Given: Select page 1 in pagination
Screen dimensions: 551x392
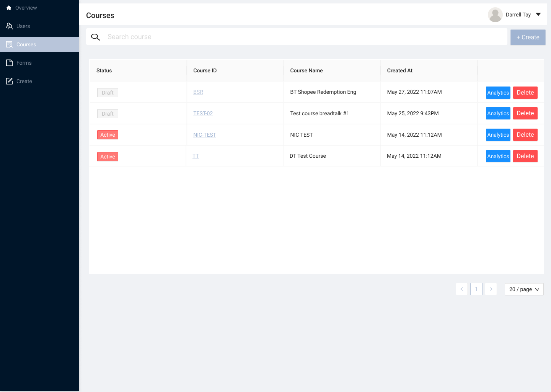Looking at the screenshot, I should tap(476, 289).
